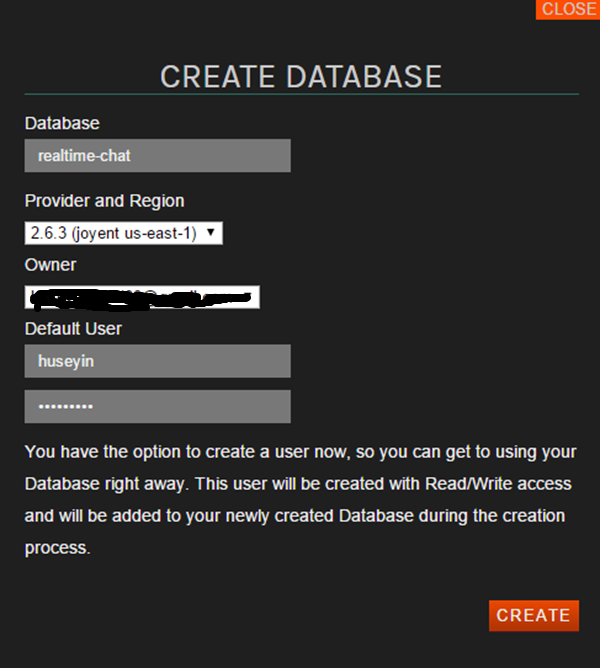
Task: Click the arrow on the provider select box
Action: point(211,233)
